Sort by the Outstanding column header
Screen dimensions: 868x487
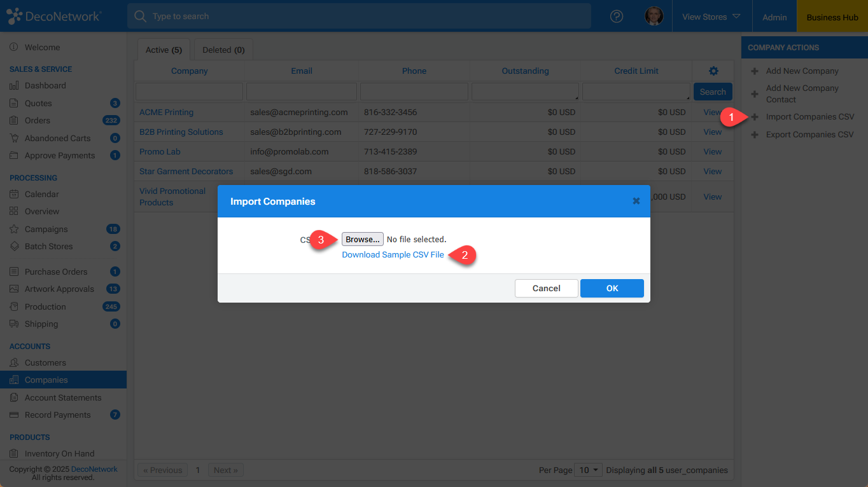click(525, 71)
